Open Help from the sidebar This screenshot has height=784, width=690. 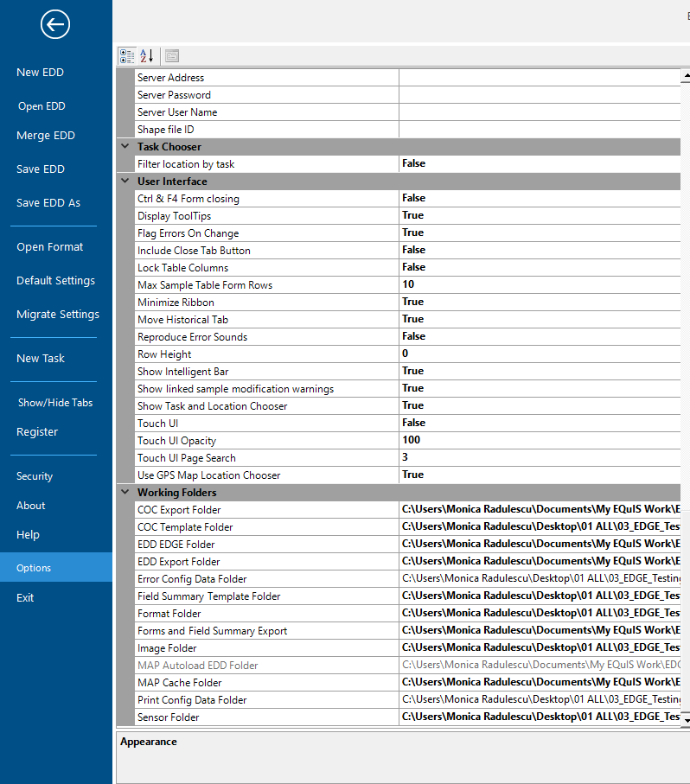coord(28,534)
